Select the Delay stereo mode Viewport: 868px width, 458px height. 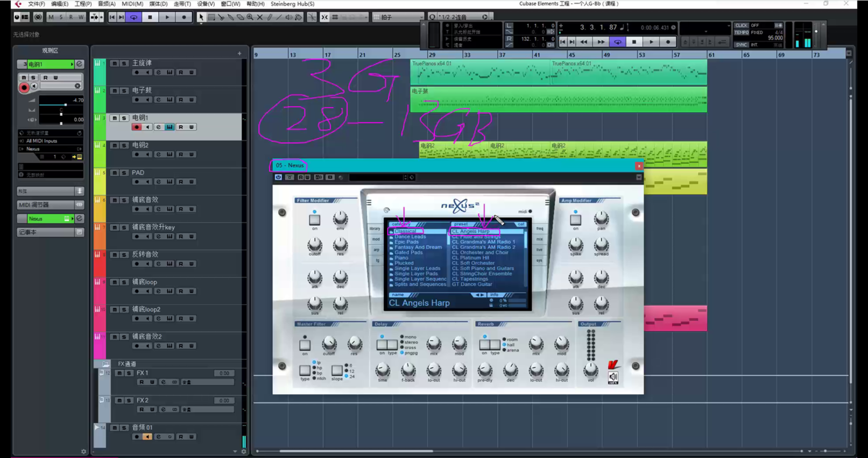click(409, 342)
